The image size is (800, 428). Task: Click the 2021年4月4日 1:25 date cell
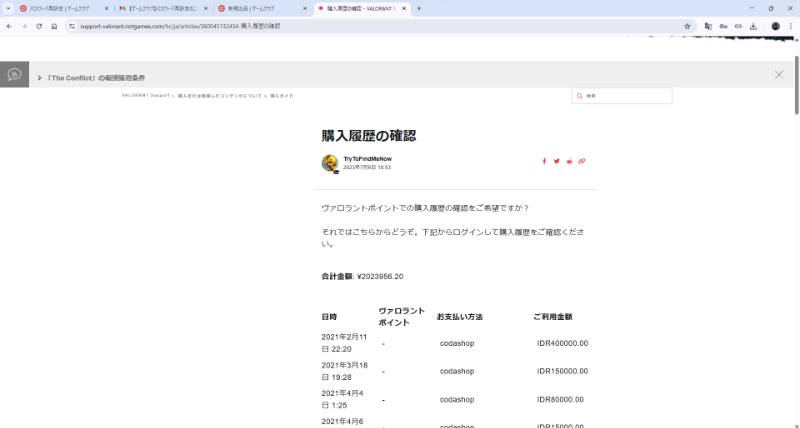342,399
